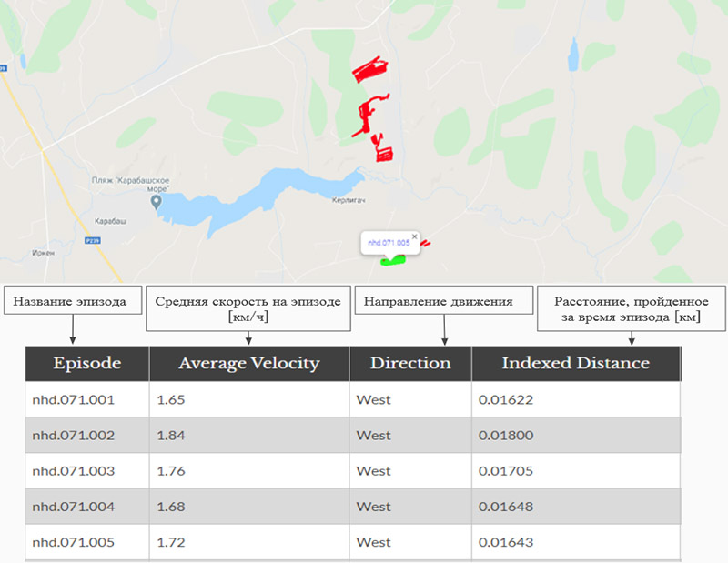Click the Карабаш town label on map
The width and height of the screenshot is (728, 563).
110,221
